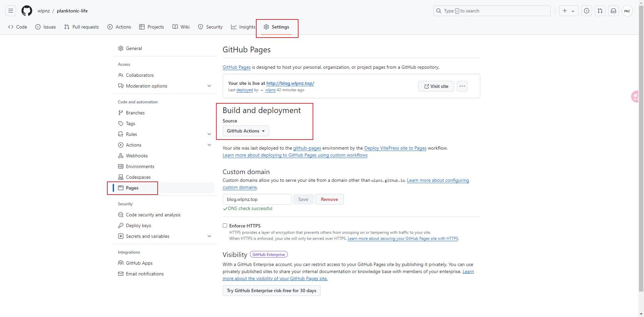Open the issues icon in header
The width and height of the screenshot is (644, 317).
587,11
